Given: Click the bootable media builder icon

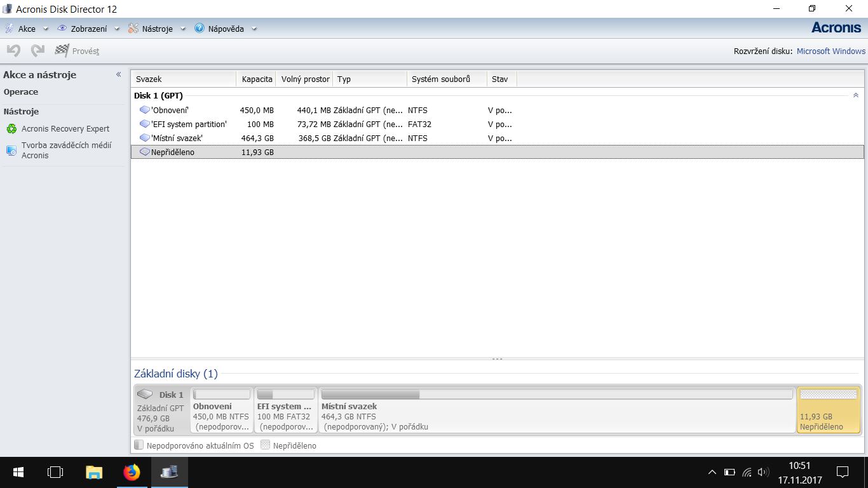Looking at the screenshot, I should [11, 151].
